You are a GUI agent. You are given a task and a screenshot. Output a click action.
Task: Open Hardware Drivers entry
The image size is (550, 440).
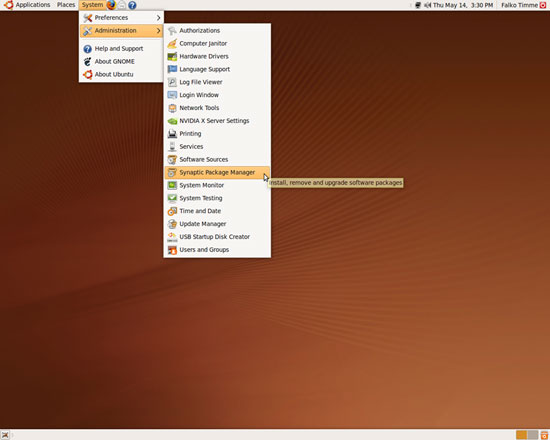(217, 56)
